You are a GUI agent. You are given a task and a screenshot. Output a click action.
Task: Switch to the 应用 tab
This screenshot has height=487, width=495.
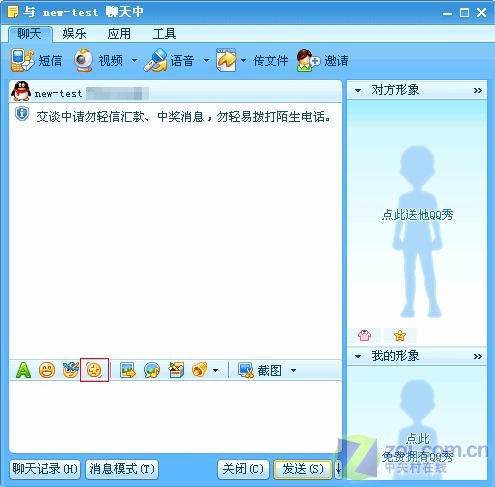(x=119, y=34)
